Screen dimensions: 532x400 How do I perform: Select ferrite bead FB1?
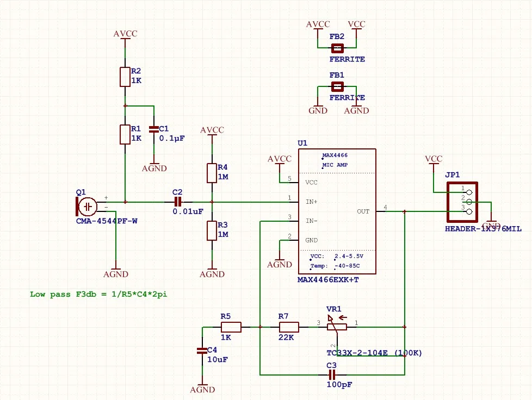337,86
